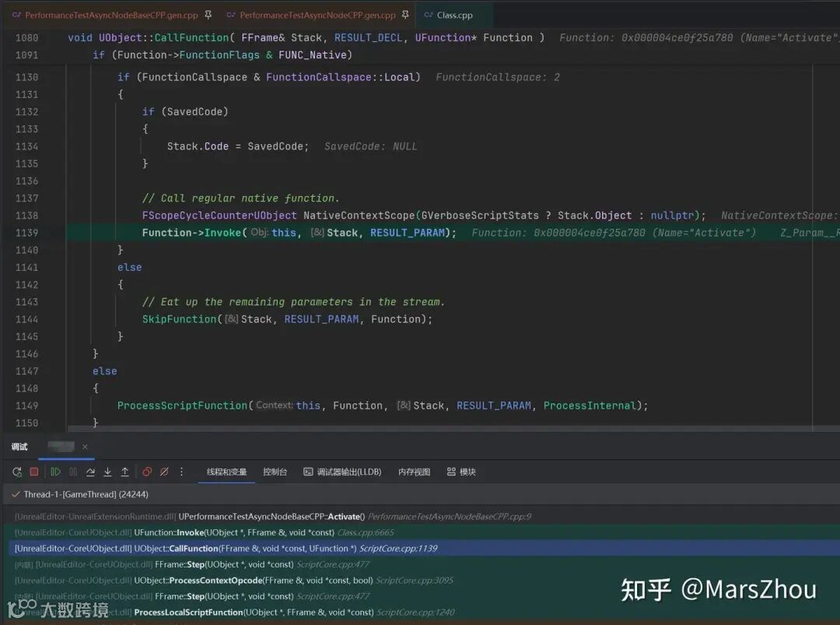
Task: Click FUNC_Native on sticky line 1091
Action: pyautogui.click(x=313, y=54)
